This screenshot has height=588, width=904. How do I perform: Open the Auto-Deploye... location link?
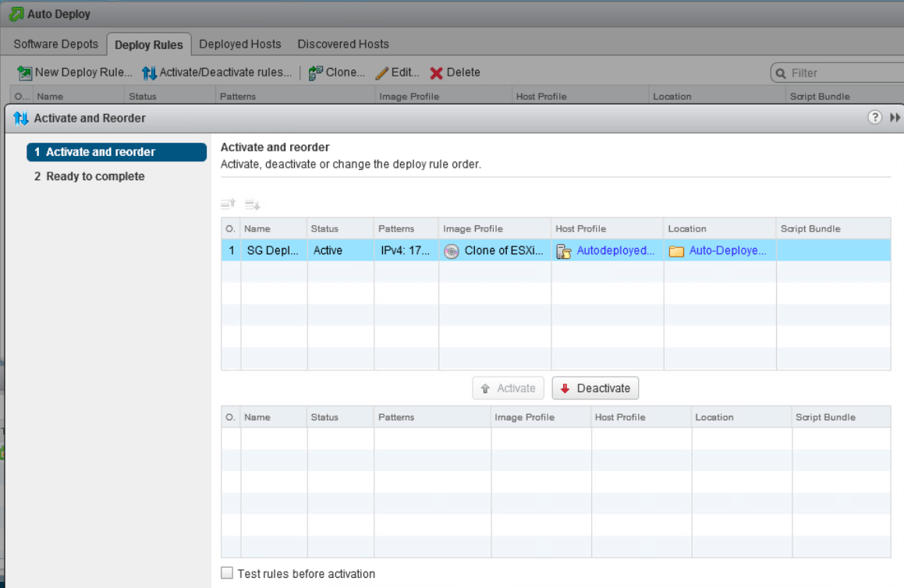point(728,250)
